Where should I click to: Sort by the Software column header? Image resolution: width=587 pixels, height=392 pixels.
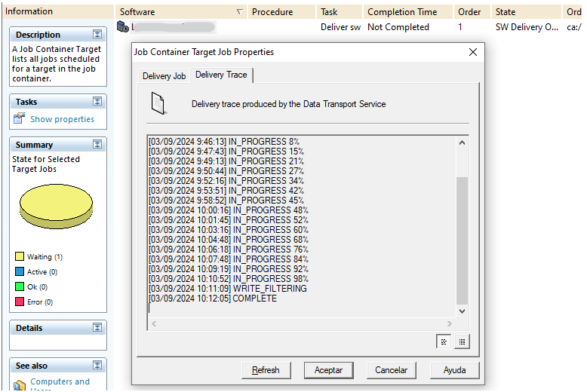tap(181, 12)
